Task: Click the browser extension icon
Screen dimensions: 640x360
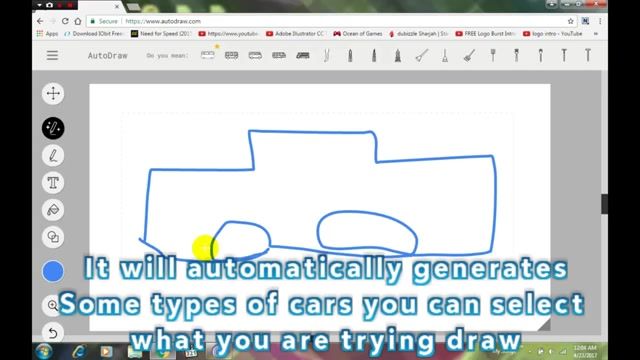Action: [585, 21]
